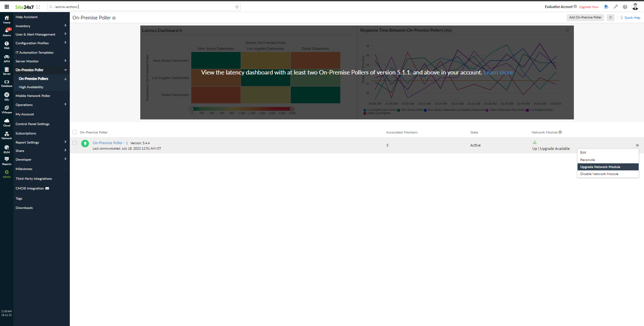Open the Alarms icon in left rail
This screenshot has width=644, height=326.
7,32
